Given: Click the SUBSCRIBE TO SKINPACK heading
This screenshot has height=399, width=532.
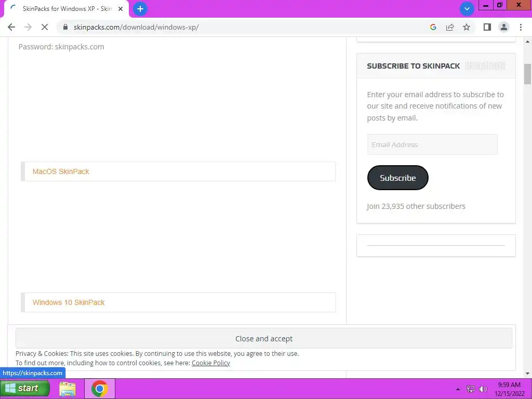Looking at the screenshot, I should click(413, 66).
